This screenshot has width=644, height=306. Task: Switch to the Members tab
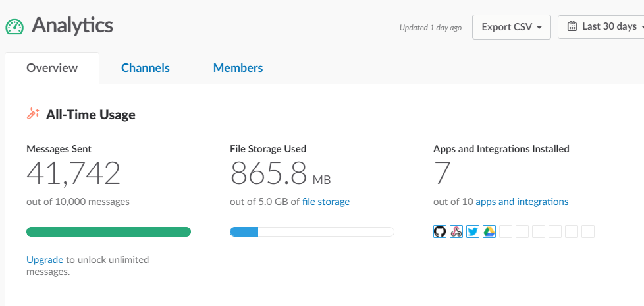(x=238, y=68)
